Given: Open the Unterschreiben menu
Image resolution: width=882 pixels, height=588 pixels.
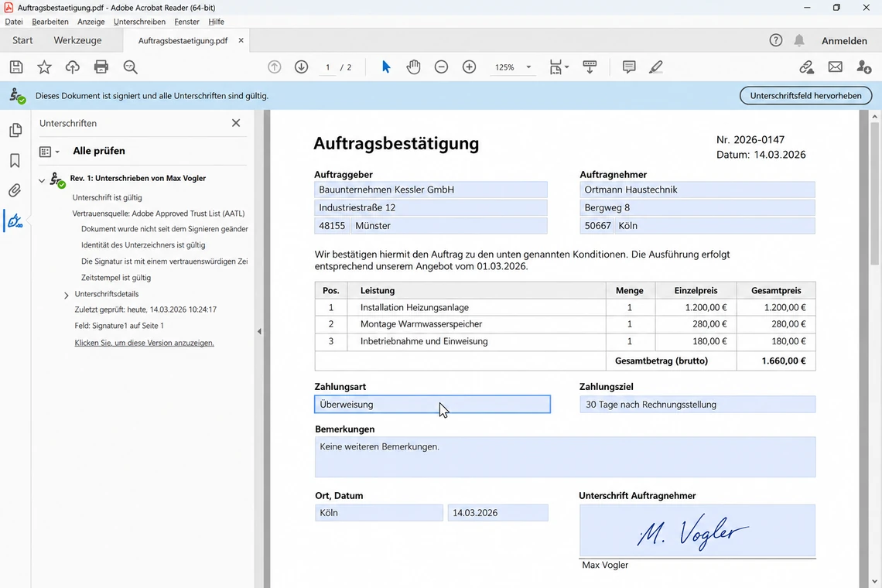Looking at the screenshot, I should pyautogui.click(x=139, y=22).
